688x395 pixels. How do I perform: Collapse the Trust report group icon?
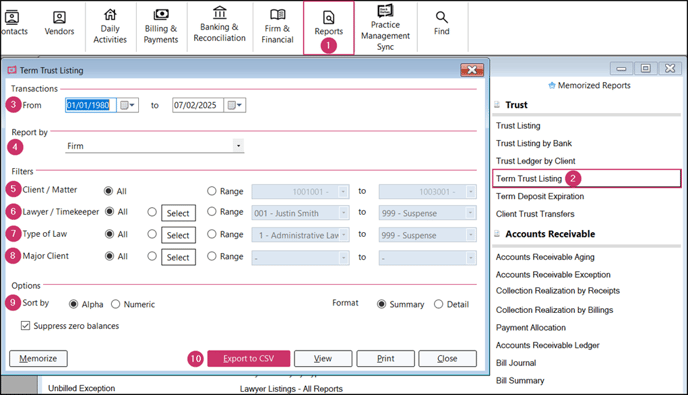(x=497, y=104)
